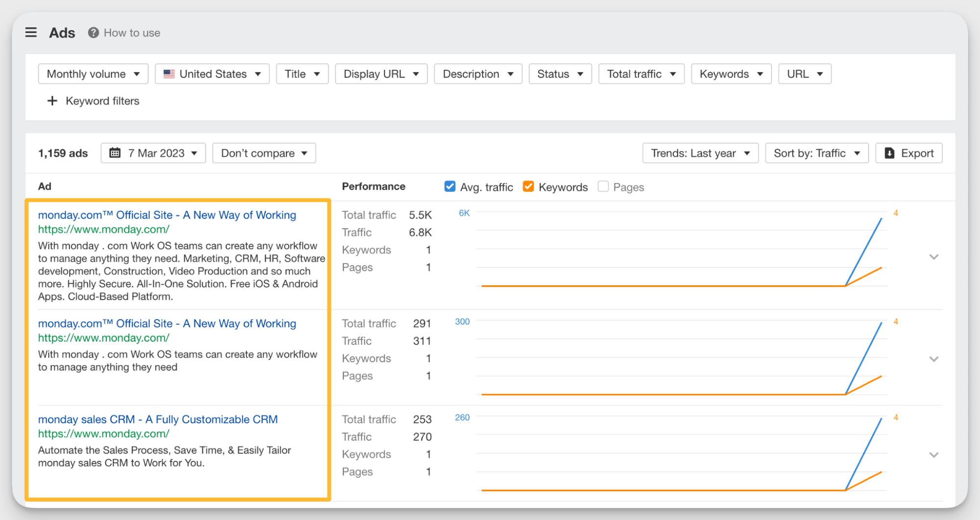The height and width of the screenshot is (520, 980).
Task: Uncheck the Avg. traffic checkbox
Action: coord(450,187)
